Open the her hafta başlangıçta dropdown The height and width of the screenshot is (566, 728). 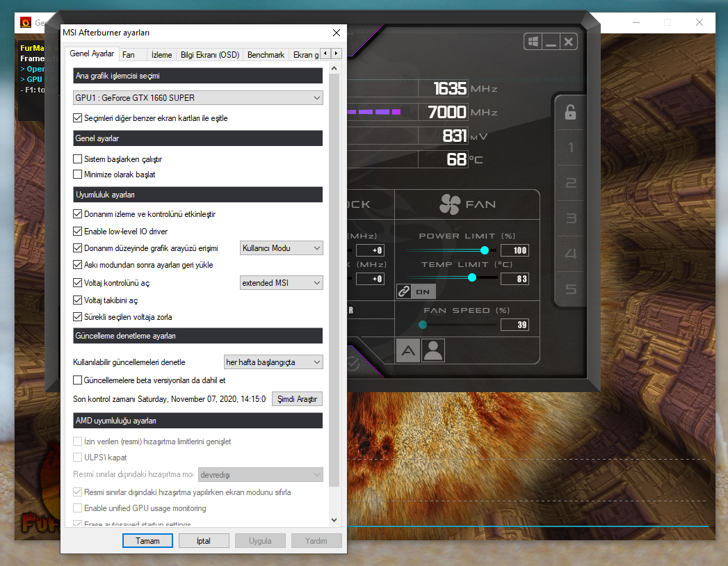click(x=273, y=362)
